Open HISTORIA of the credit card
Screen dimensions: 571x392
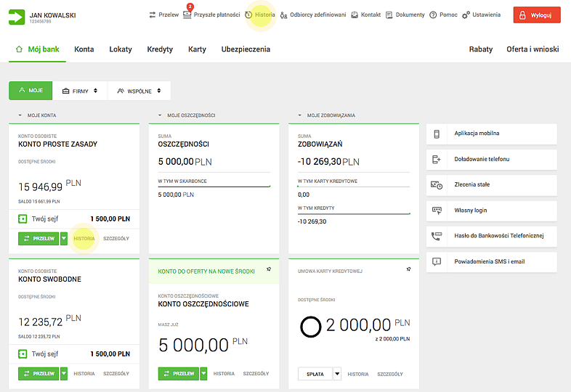pyautogui.click(x=358, y=374)
